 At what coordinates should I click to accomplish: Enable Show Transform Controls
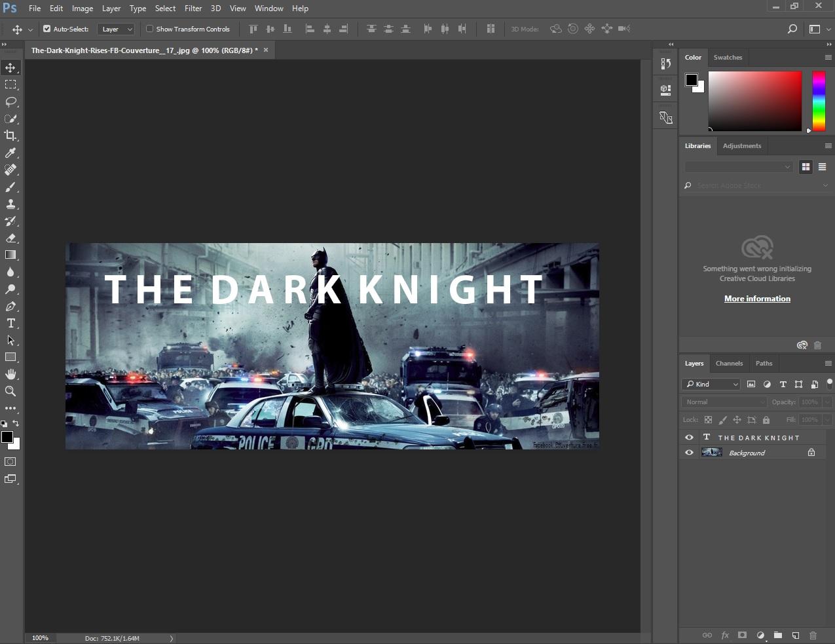point(149,29)
